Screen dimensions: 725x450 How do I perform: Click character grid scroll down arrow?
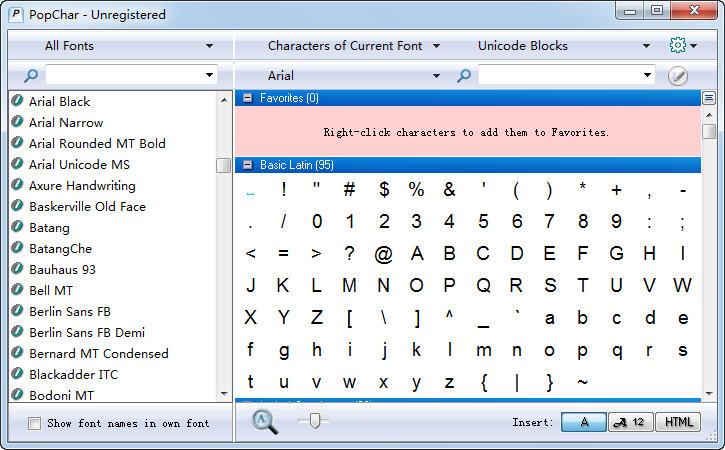(709, 394)
